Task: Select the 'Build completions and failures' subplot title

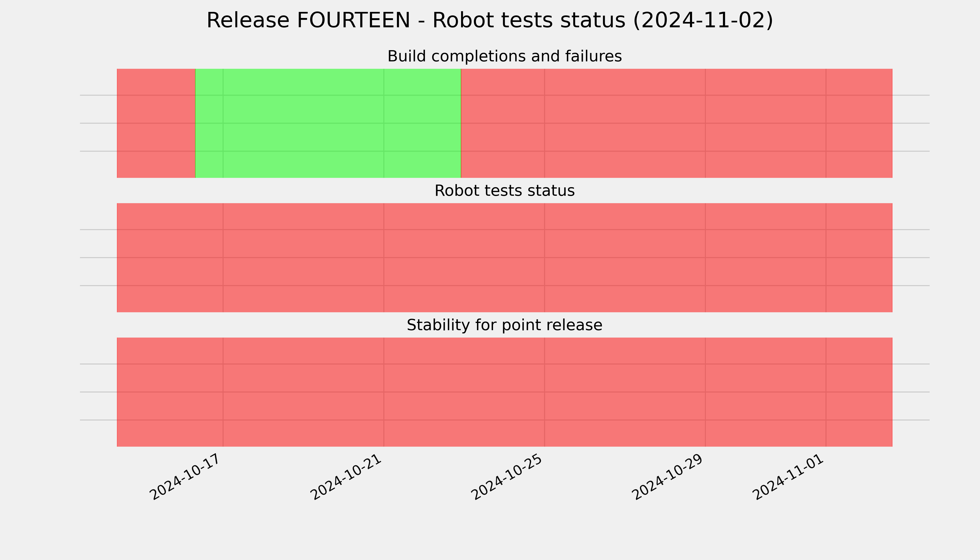Action: pos(504,56)
